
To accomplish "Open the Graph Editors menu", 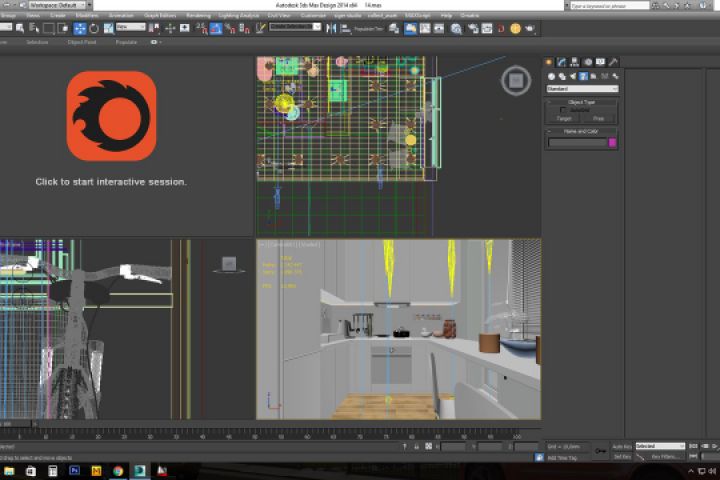I will (160, 16).
